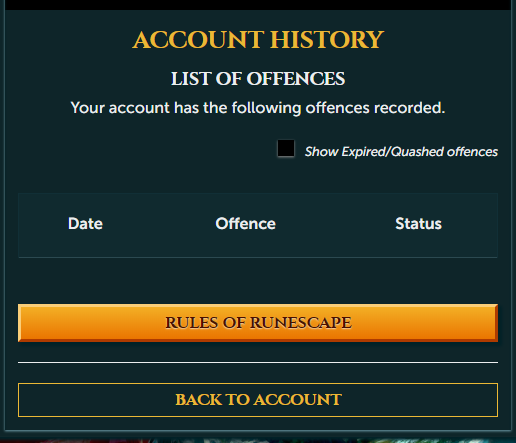Open the Rules of RuneScape button
Viewport: 516px width, 443px height.
click(x=258, y=323)
